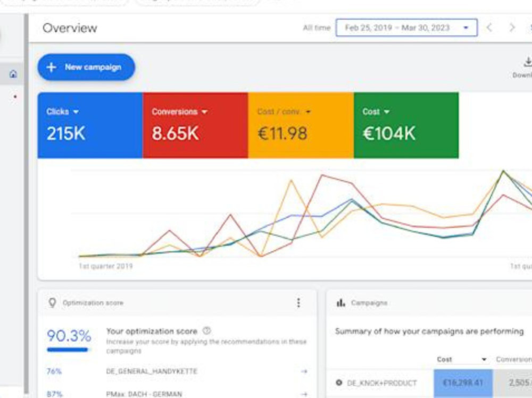Viewport: 532px width, 398px height.
Task: Click the 90.3% optimization score value
Action: click(x=69, y=336)
